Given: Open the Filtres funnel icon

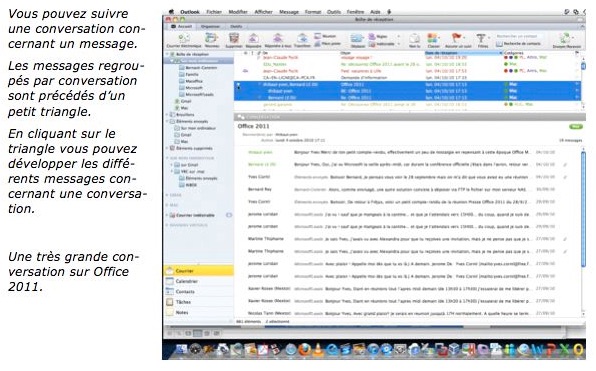Looking at the screenshot, I should pos(482,38).
